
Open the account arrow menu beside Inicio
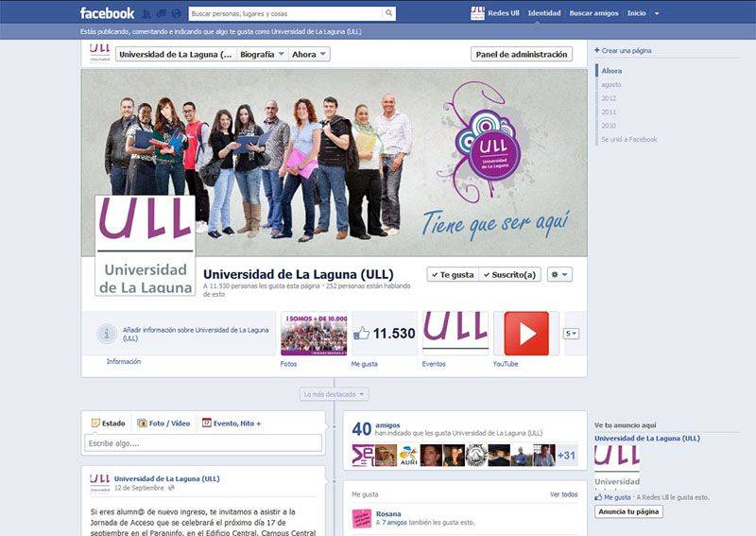click(657, 13)
